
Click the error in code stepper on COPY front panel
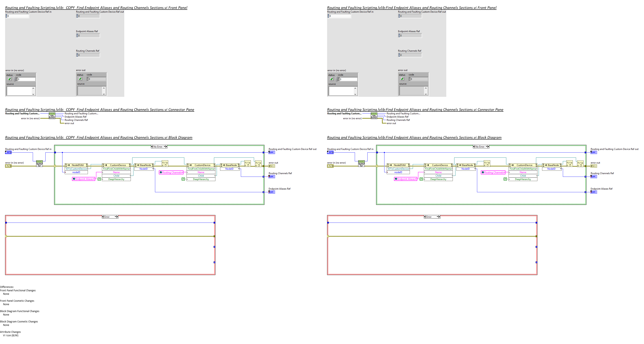(15, 79)
